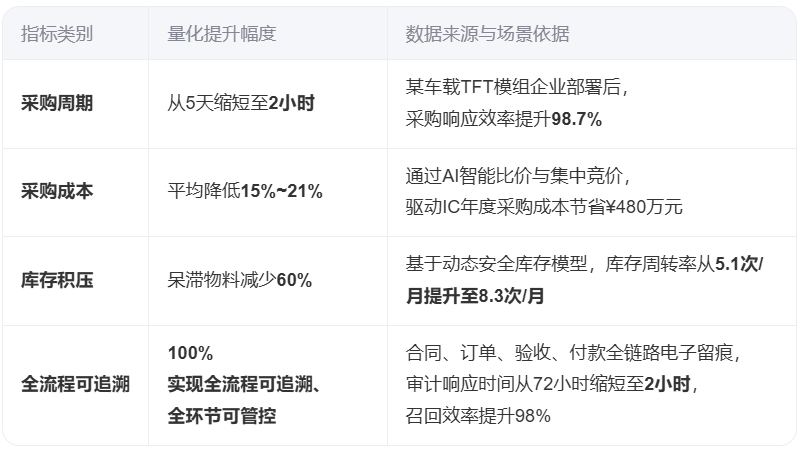802x452 pixels.
Task: Click the 全环节可管控 text line
Action: click(x=222, y=415)
